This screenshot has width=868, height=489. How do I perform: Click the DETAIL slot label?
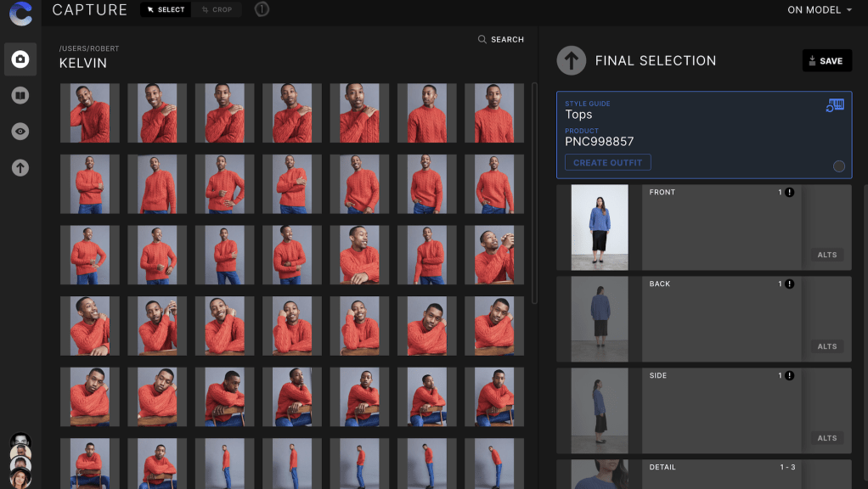(x=662, y=468)
